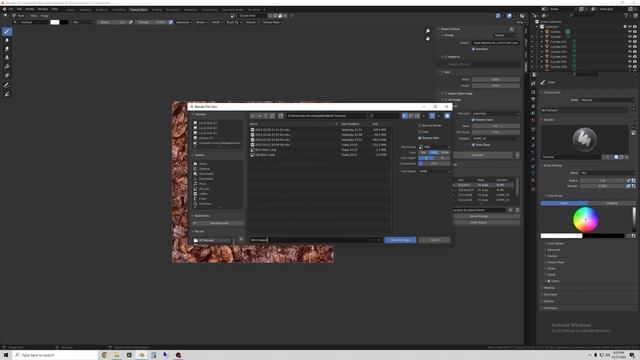
Task: Toggle Random Seed checkbox
Action: [x=473, y=120]
